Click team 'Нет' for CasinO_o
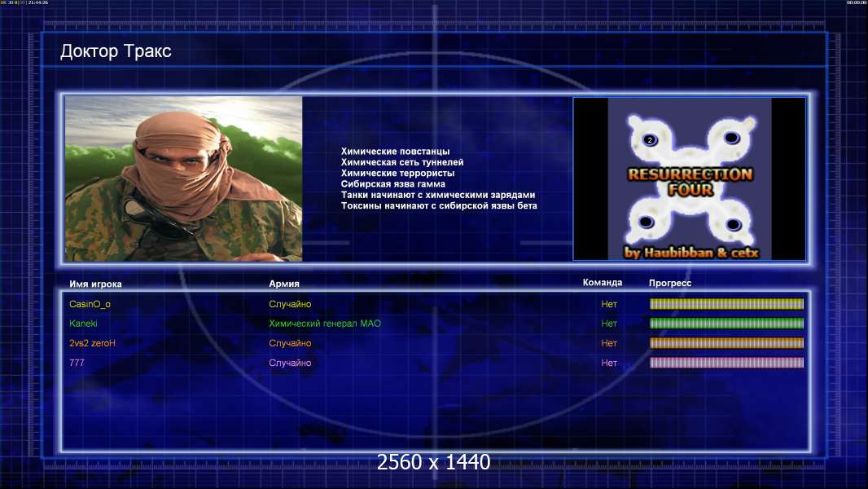This screenshot has width=868, height=489. [609, 304]
